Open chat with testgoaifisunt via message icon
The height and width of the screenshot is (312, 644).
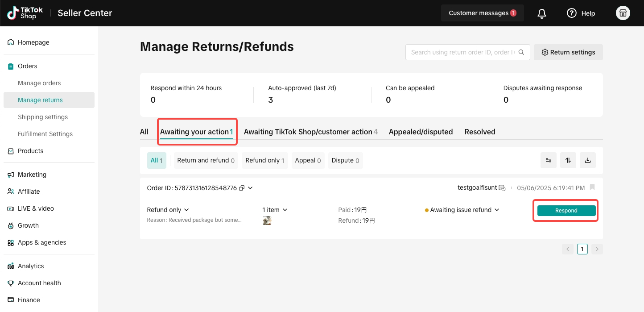(502, 188)
